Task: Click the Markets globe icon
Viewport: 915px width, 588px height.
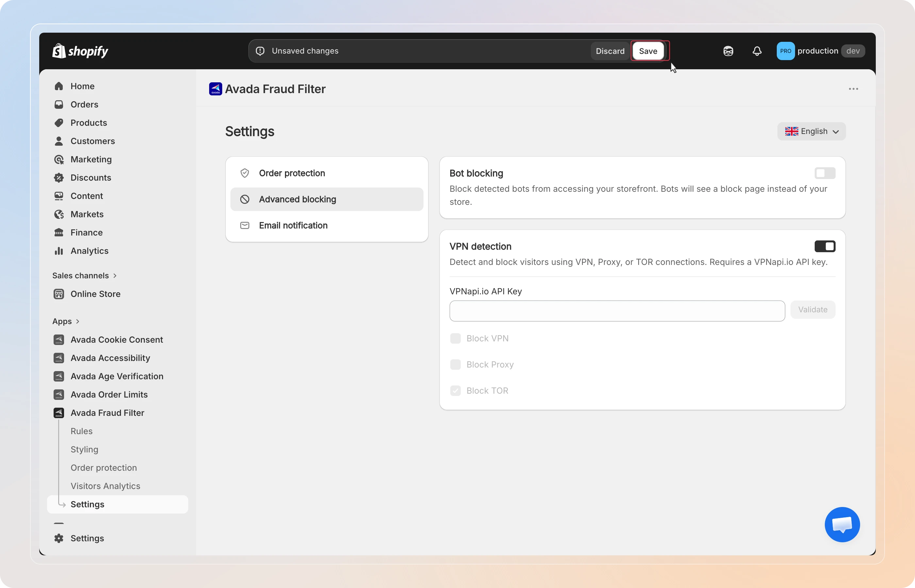Action: pyautogui.click(x=59, y=215)
